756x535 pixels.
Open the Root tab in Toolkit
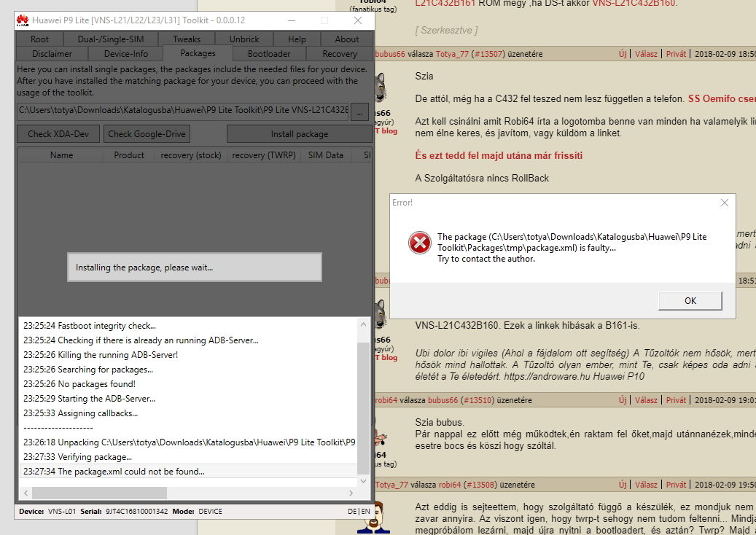coord(39,39)
